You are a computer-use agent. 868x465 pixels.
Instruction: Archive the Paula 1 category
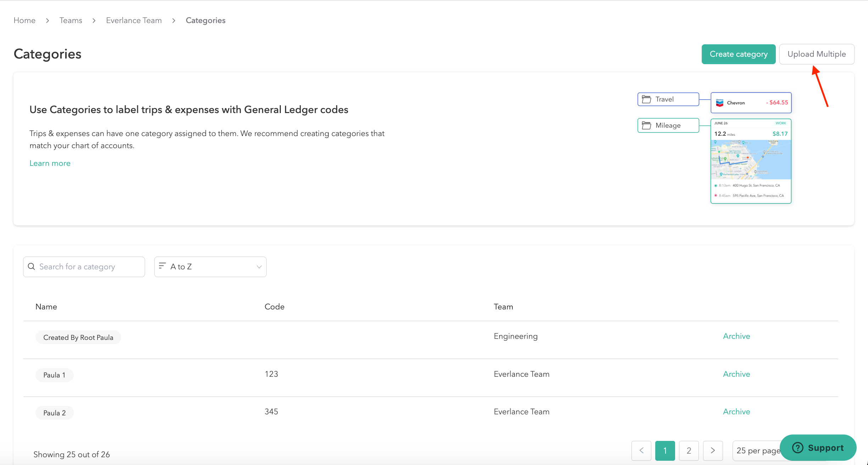click(x=736, y=374)
